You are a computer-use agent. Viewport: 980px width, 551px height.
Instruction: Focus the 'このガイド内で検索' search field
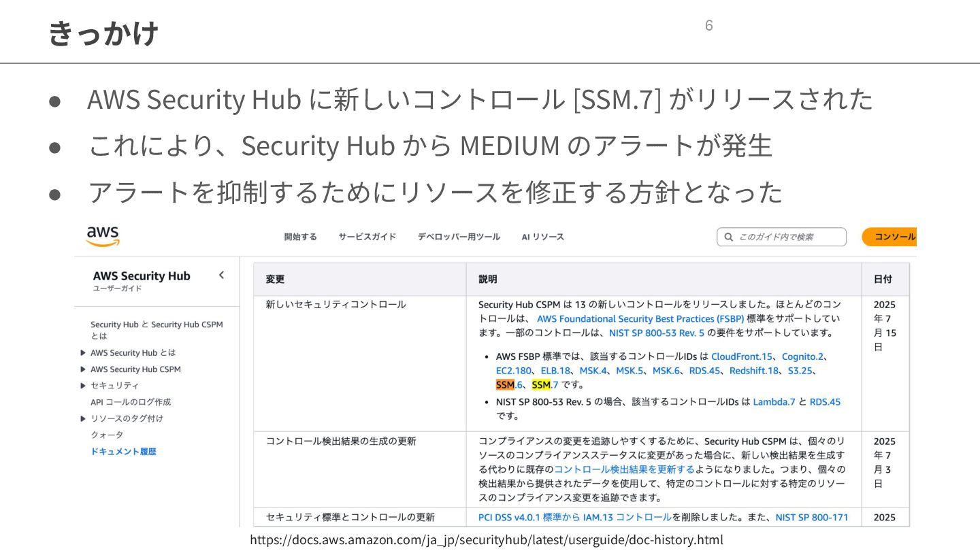coord(781,237)
